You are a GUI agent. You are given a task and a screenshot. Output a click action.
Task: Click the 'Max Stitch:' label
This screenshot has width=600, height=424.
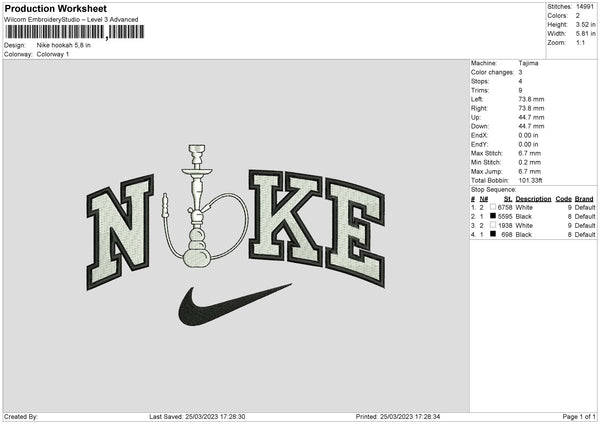tap(487, 153)
